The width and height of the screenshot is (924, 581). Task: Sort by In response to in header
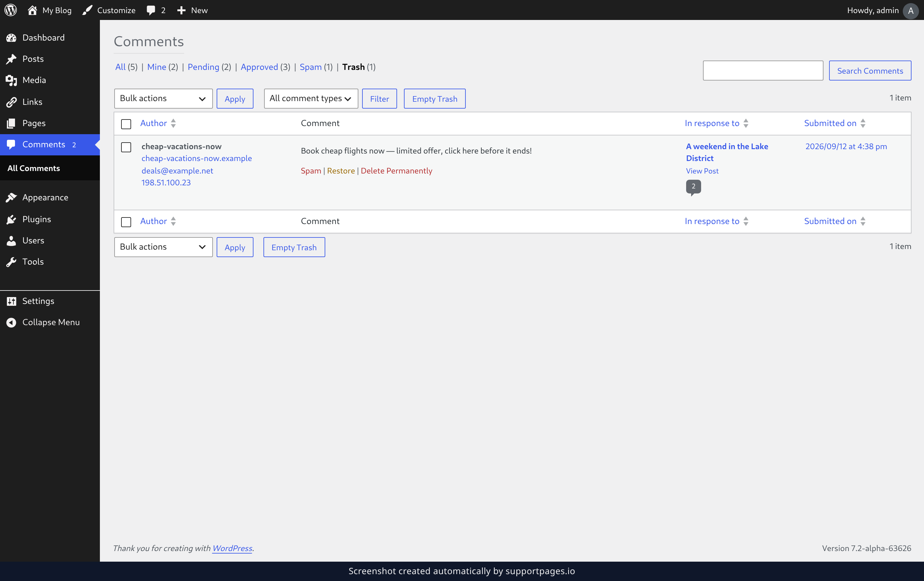[x=716, y=123]
